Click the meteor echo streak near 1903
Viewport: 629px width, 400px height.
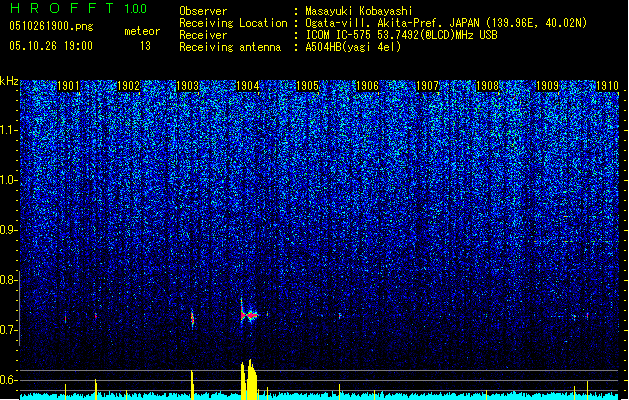coord(192,319)
